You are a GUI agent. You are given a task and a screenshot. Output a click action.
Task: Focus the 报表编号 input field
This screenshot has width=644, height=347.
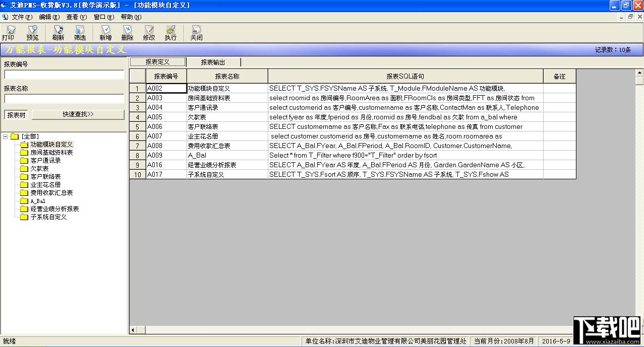64,75
